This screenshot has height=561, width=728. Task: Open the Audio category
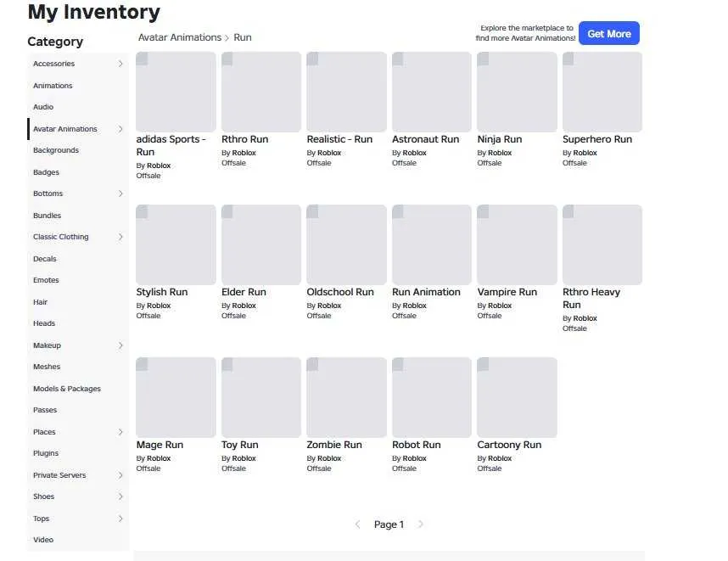43,107
